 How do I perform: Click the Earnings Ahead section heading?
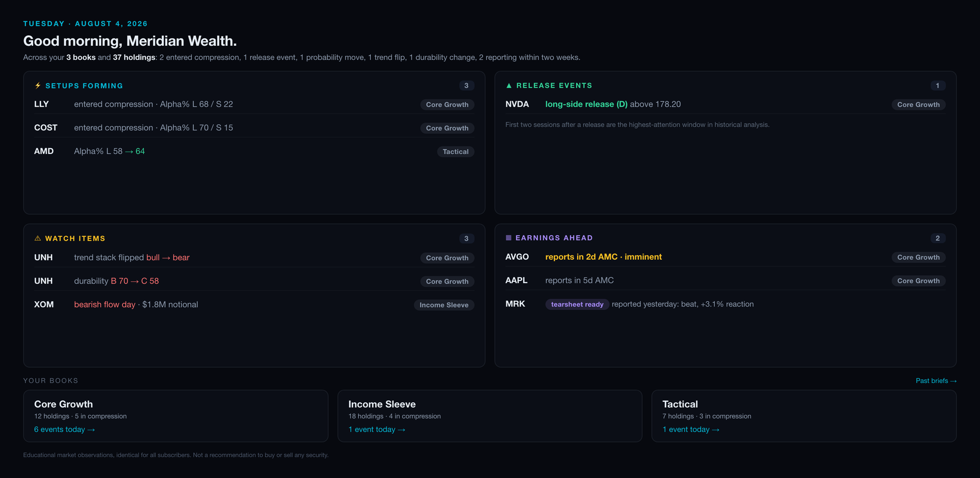[x=554, y=238]
